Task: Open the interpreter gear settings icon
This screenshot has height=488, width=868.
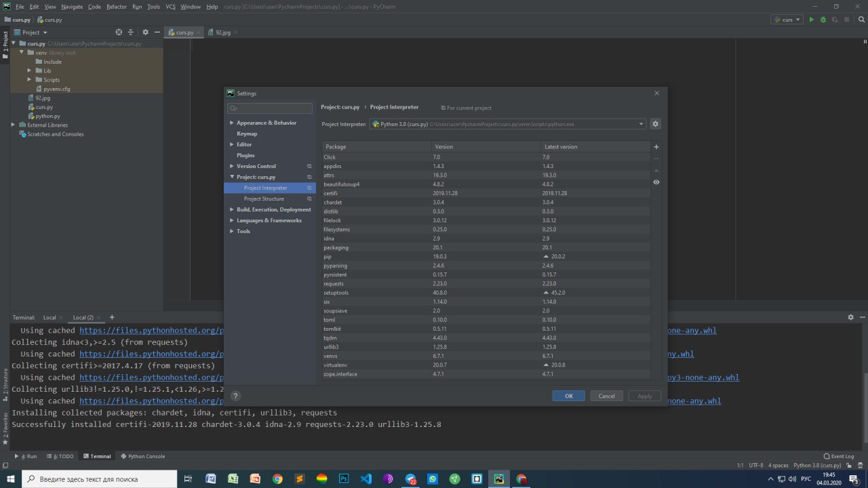Action: 655,124
